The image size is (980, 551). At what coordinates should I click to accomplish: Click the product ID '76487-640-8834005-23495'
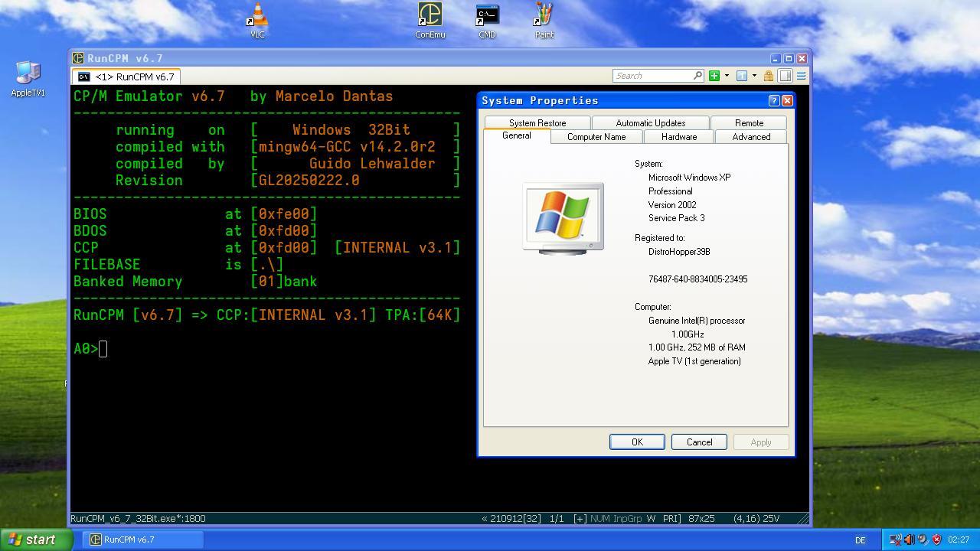[x=698, y=279]
